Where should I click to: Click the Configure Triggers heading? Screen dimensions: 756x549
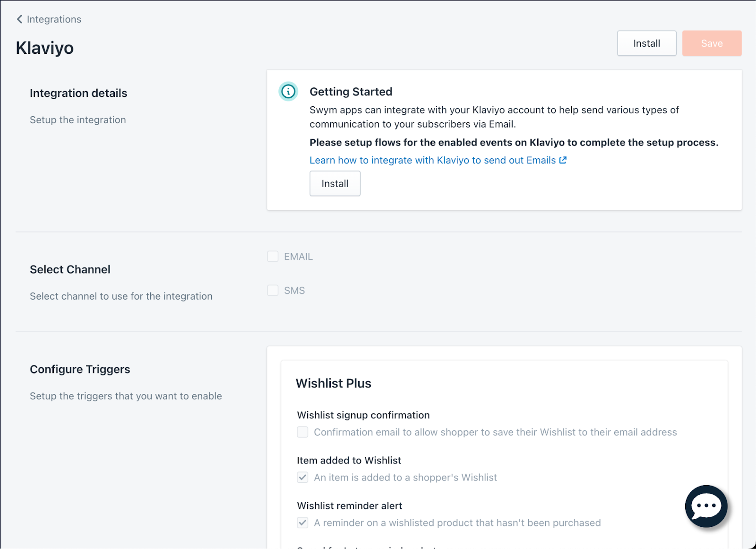pyautogui.click(x=80, y=369)
